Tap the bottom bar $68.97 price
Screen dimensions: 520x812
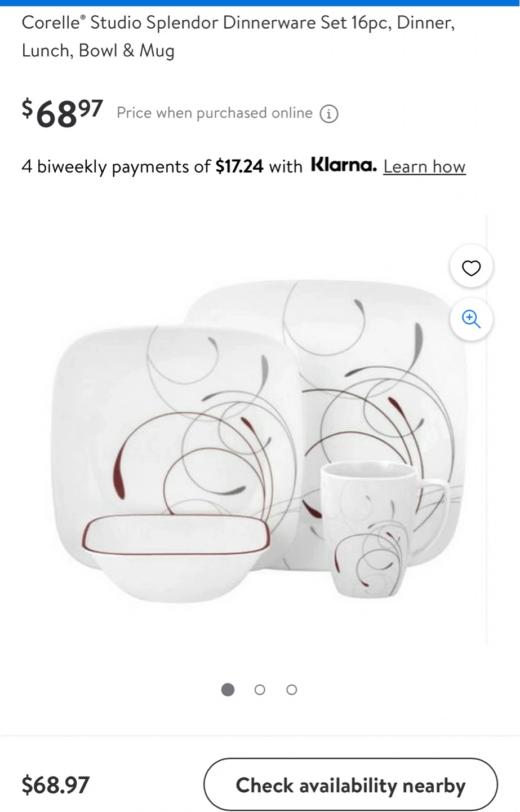[56, 785]
